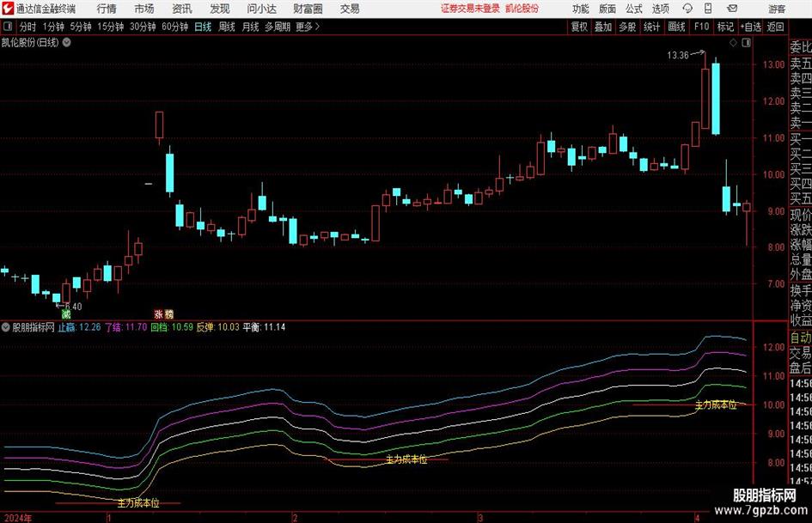Switch to the 多周期 multi-period tab
Image resolution: width=812 pixels, height=523 pixels.
[x=278, y=27]
